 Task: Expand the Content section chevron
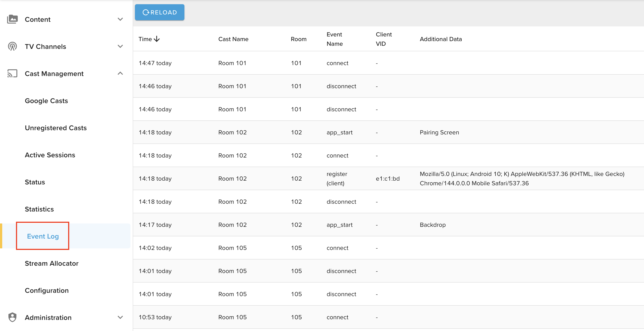120,19
